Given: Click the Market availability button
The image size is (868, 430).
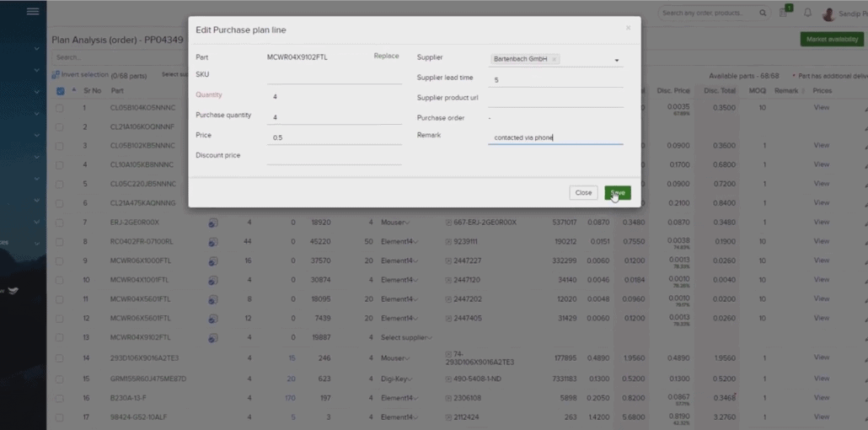Looking at the screenshot, I should click(832, 40).
